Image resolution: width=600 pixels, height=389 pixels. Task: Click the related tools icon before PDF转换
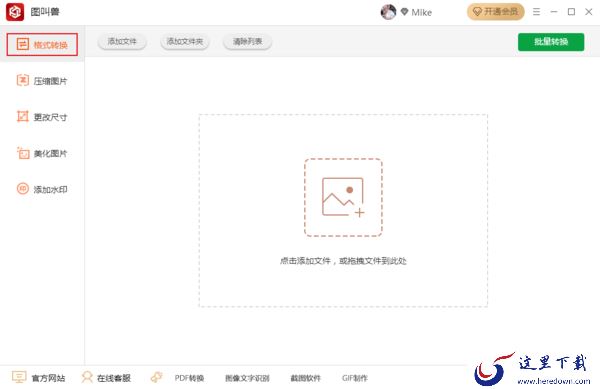156,378
